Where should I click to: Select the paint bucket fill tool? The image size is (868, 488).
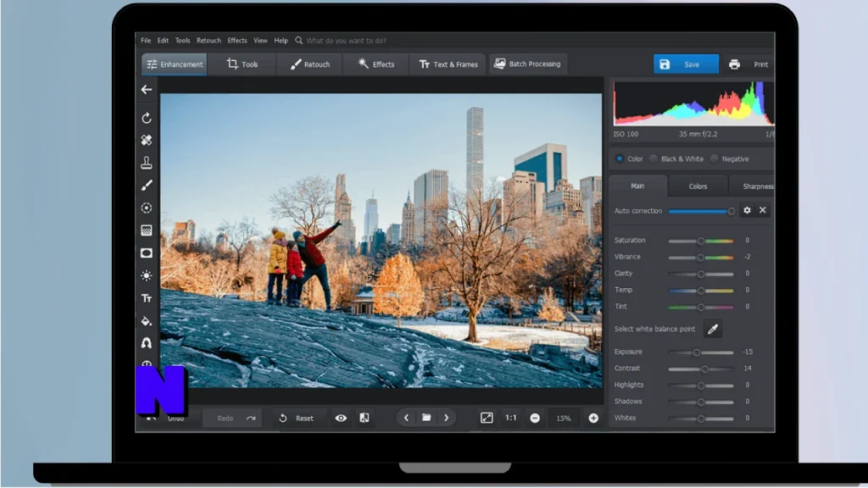pyautogui.click(x=147, y=321)
